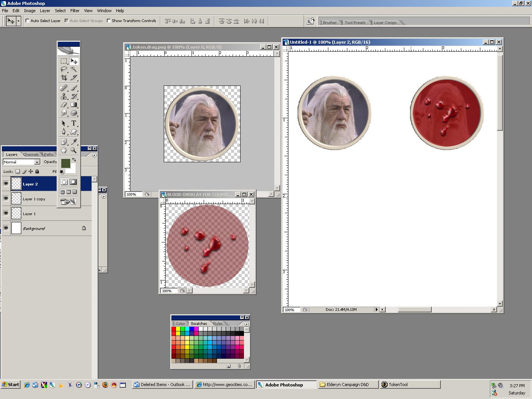The height and width of the screenshot is (399, 532).
Task: Open the Normal blend mode dropdown
Action: [37, 162]
